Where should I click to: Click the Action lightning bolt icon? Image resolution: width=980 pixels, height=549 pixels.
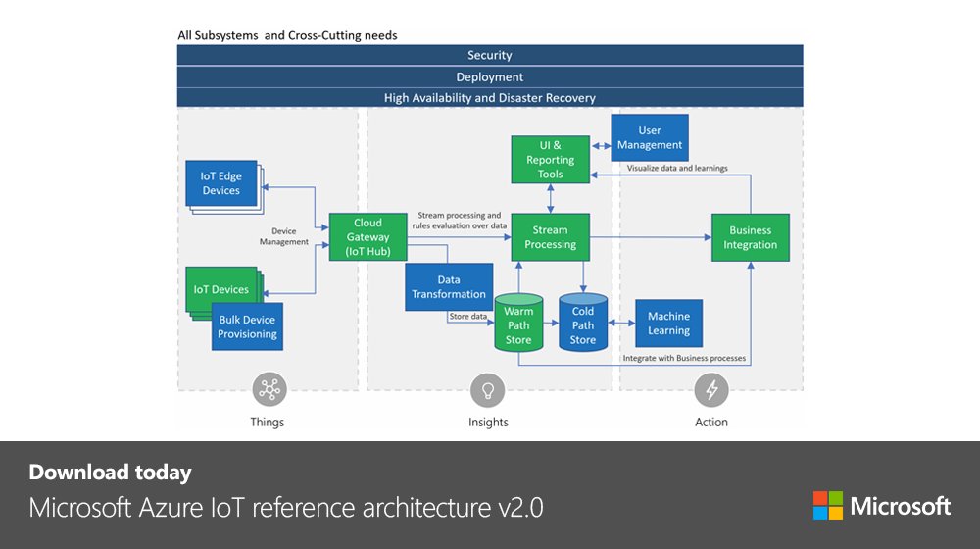[x=711, y=390]
